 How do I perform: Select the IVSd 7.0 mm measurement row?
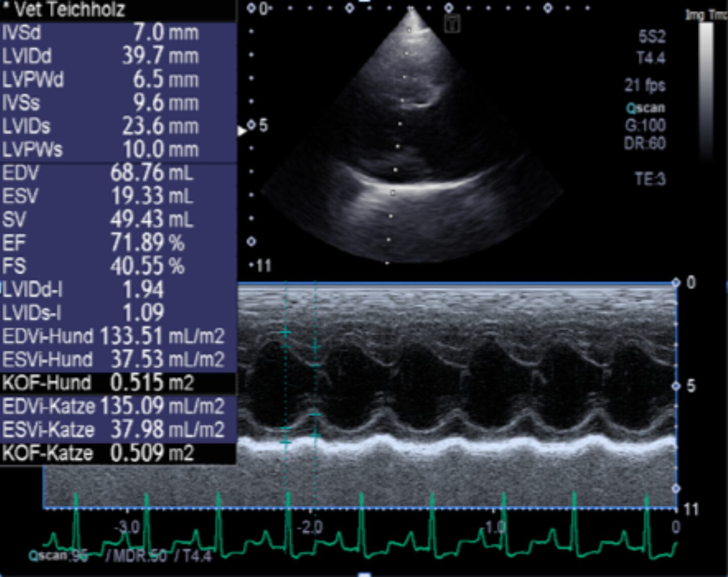[x=117, y=33]
